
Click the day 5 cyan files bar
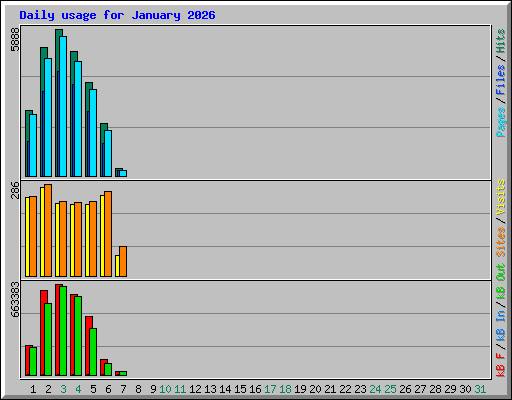tap(93, 133)
